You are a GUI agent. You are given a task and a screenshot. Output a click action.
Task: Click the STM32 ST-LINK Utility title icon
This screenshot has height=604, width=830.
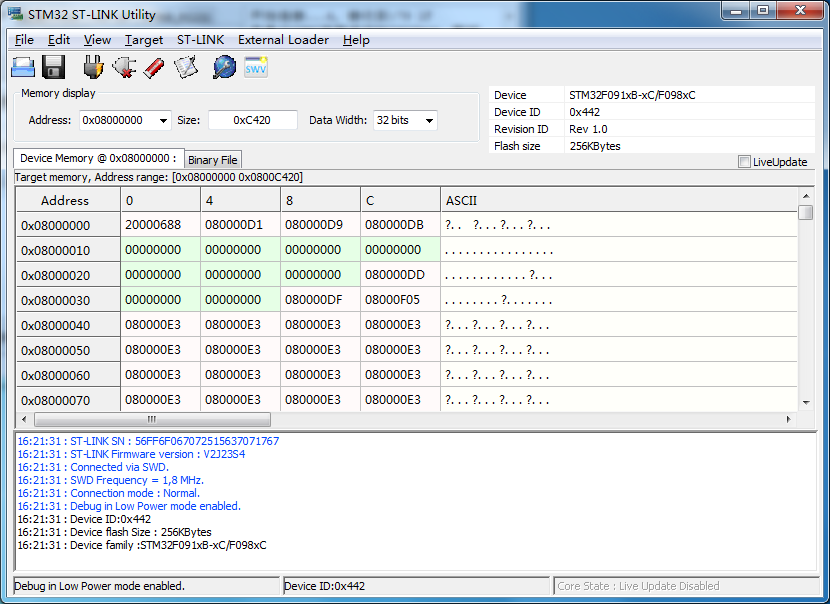pos(15,14)
